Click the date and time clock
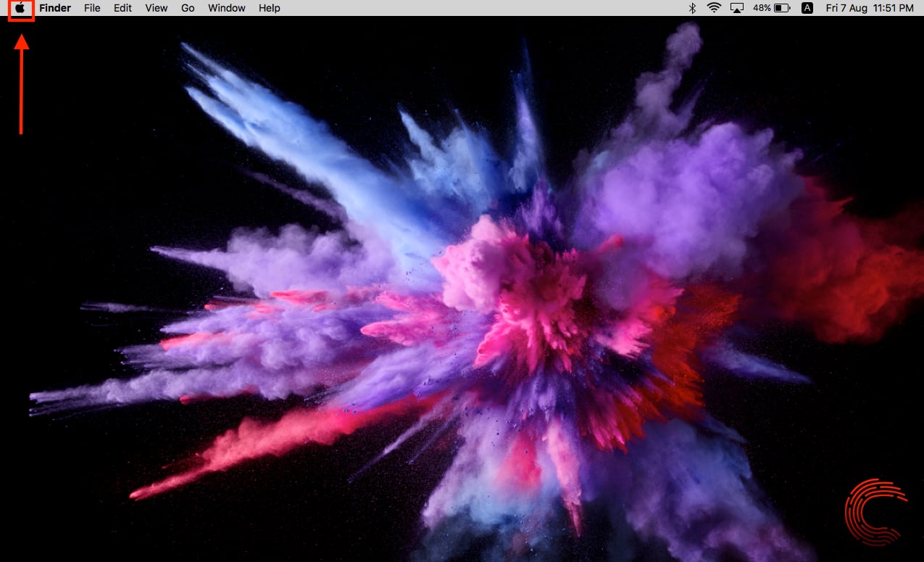 (x=869, y=8)
